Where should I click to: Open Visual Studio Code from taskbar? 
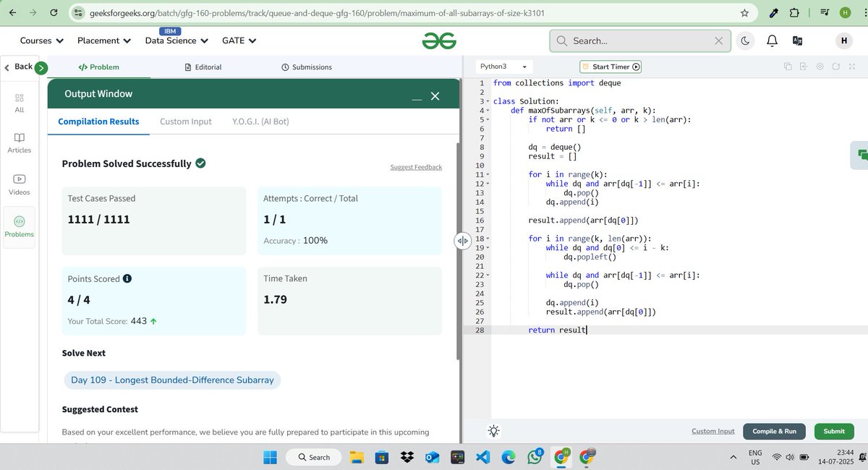click(482, 457)
